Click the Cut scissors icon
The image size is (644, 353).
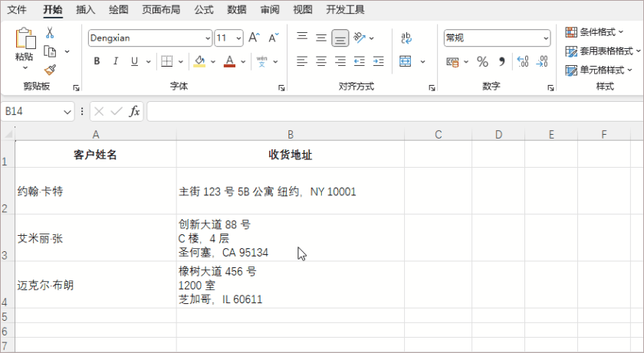(50, 33)
